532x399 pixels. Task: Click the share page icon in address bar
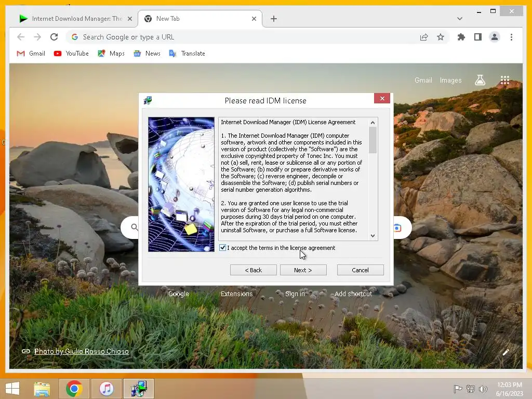pyautogui.click(x=424, y=37)
